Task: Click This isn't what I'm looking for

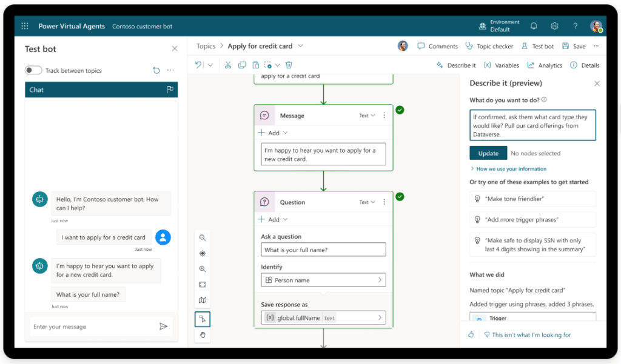Action: 528,335
